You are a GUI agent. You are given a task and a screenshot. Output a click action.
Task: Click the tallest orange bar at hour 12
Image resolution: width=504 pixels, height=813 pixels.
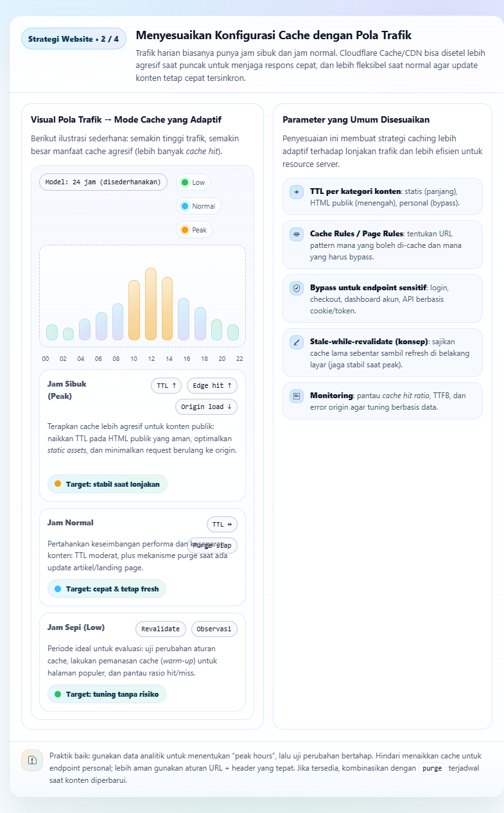click(x=151, y=304)
